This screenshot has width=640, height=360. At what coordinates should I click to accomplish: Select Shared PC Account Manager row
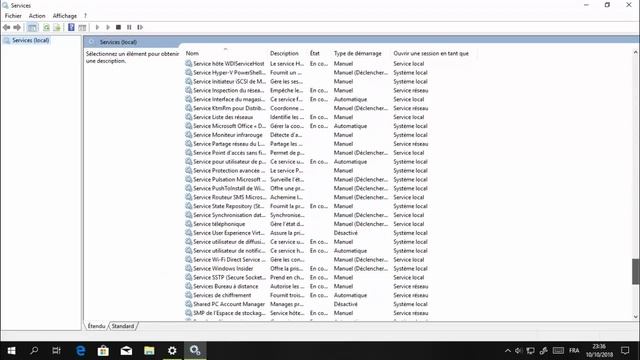point(306,304)
